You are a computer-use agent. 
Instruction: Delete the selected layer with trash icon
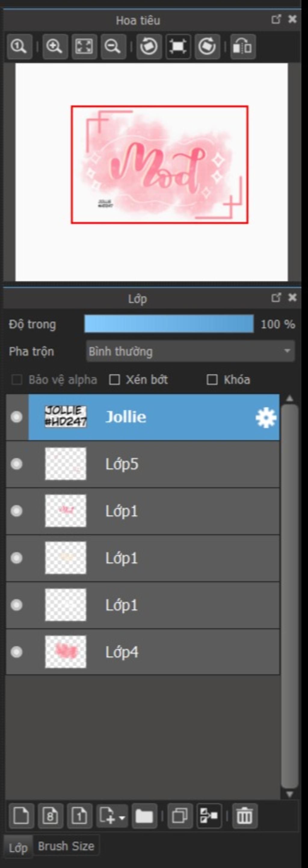click(x=245, y=816)
